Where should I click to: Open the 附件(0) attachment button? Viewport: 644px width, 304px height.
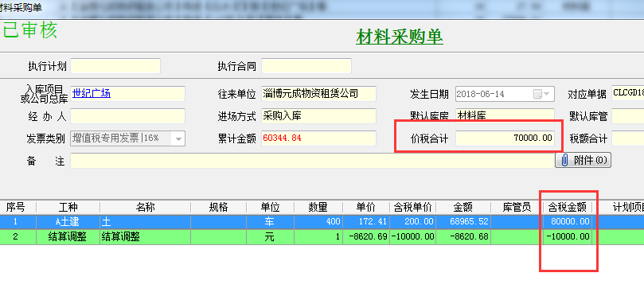pyautogui.click(x=584, y=160)
